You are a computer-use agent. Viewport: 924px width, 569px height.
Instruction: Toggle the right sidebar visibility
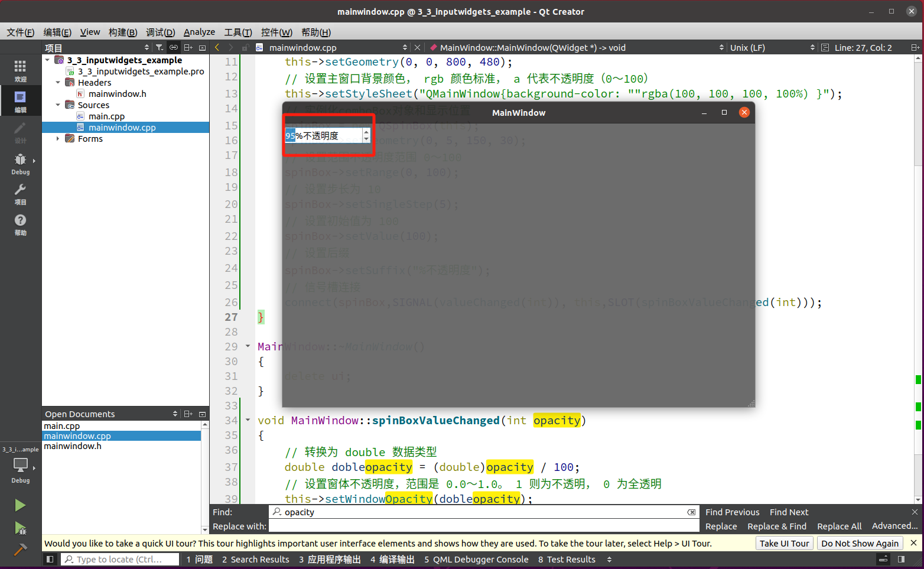(x=901, y=559)
